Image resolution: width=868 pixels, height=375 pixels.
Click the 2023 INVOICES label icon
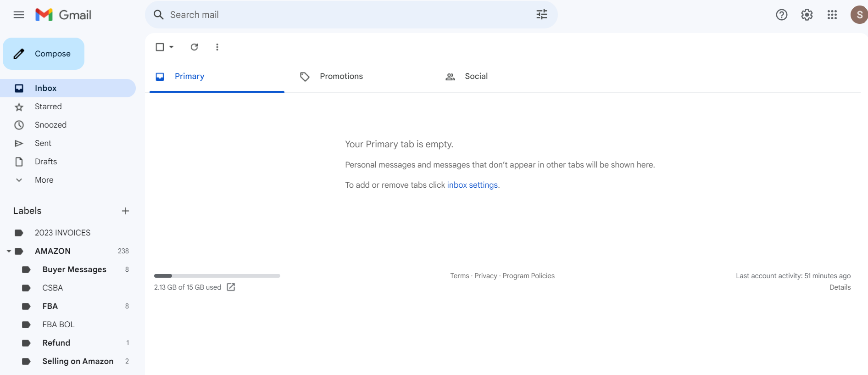click(19, 233)
